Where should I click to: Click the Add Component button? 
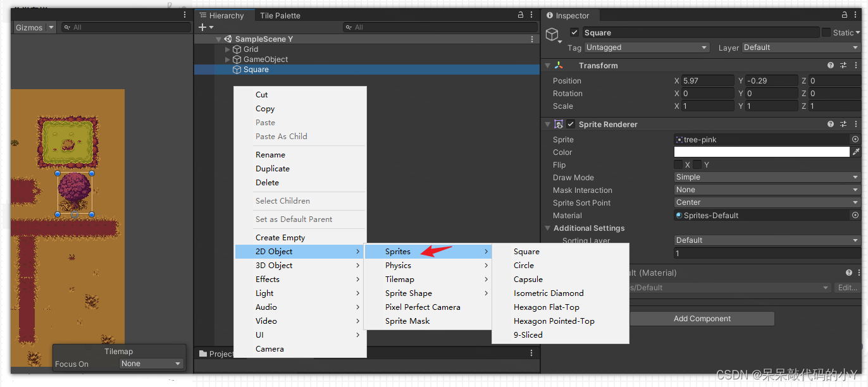[x=702, y=319]
